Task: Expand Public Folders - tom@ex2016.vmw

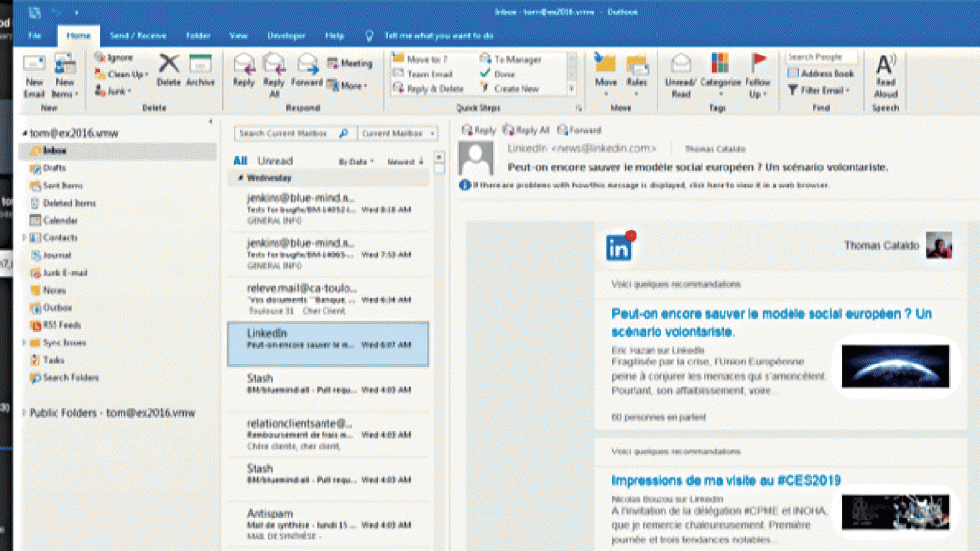Action: pos(24,413)
